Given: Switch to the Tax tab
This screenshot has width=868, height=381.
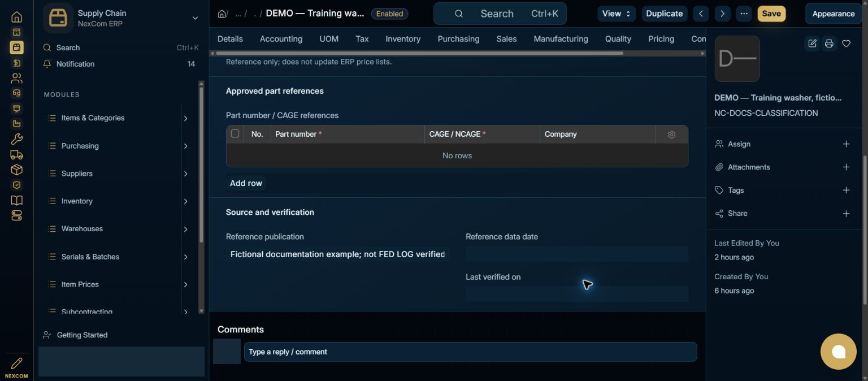Looking at the screenshot, I should (362, 39).
